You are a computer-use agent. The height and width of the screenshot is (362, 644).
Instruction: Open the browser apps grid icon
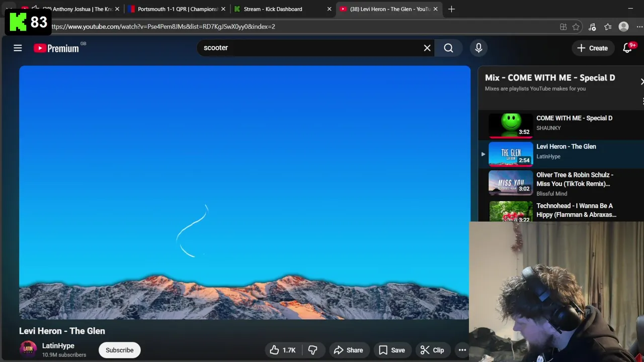[x=563, y=27]
